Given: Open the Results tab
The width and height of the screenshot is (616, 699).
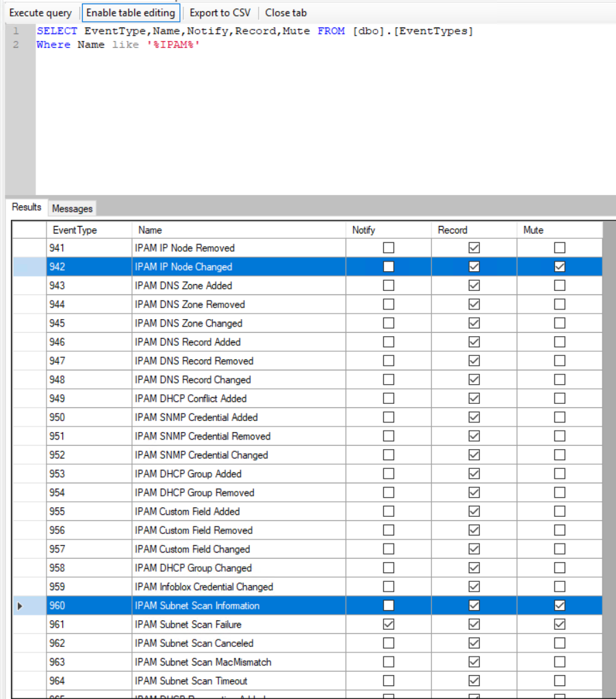Looking at the screenshot, I should pyautogui.click(x=26, y=207).
